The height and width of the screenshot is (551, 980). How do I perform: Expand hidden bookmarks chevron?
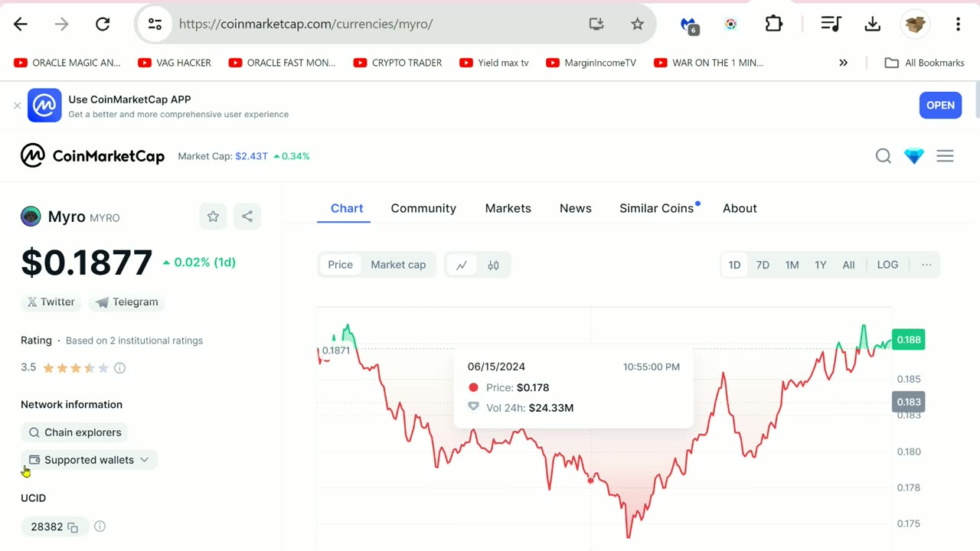(843, 63)
